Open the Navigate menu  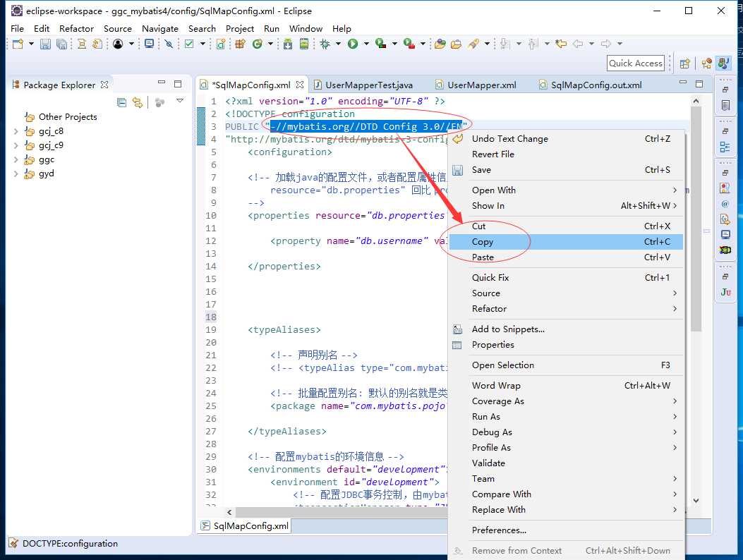coord(160,28)
